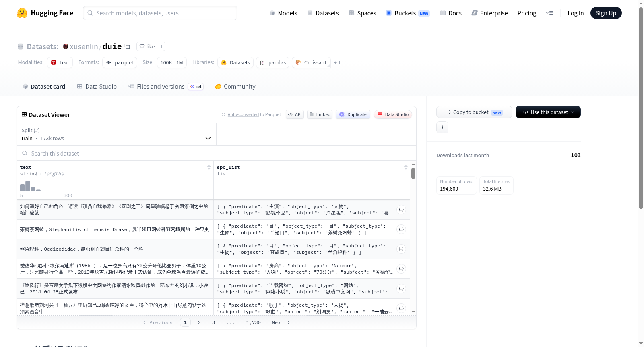Open Models in the top navigation
This screenshot has height=347, width=644.
283,13
